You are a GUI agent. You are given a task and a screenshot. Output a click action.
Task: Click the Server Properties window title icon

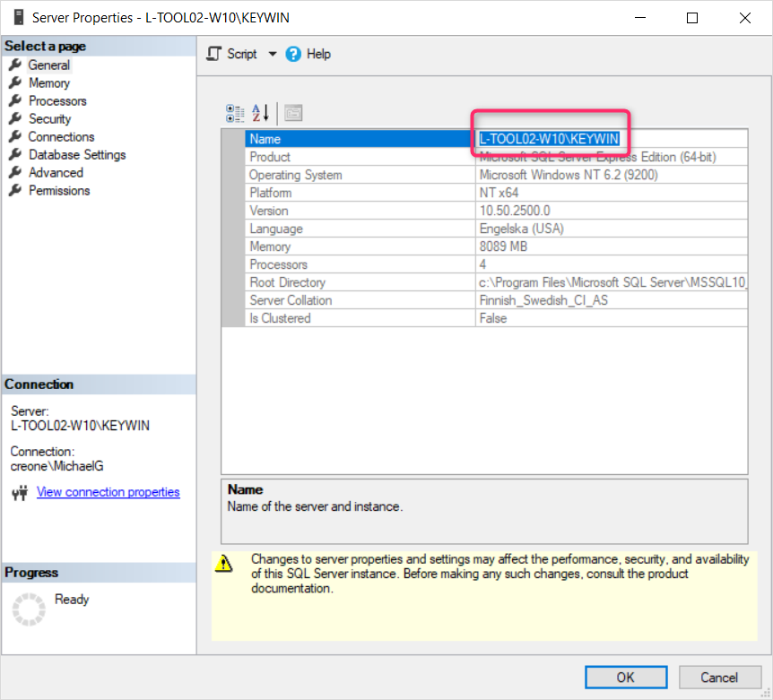tap(18, 17)
